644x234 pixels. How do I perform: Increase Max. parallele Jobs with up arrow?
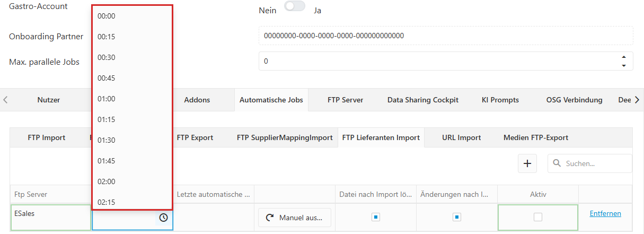(624, 57)
